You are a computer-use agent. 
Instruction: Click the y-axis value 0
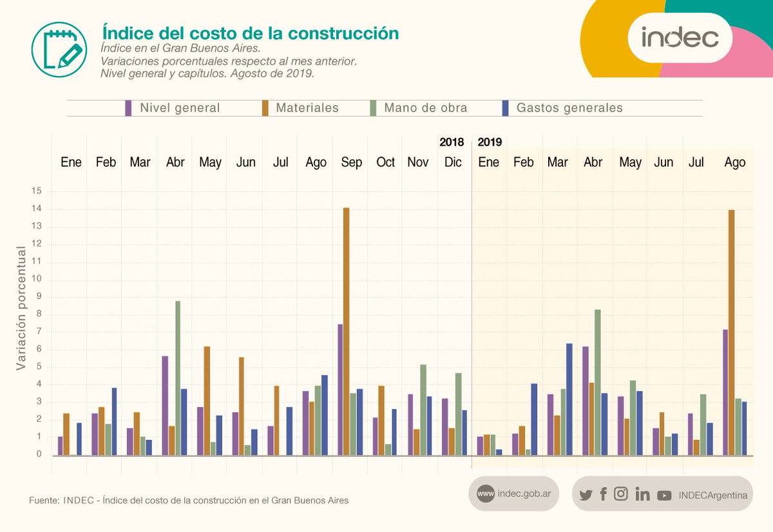(39, 454)
